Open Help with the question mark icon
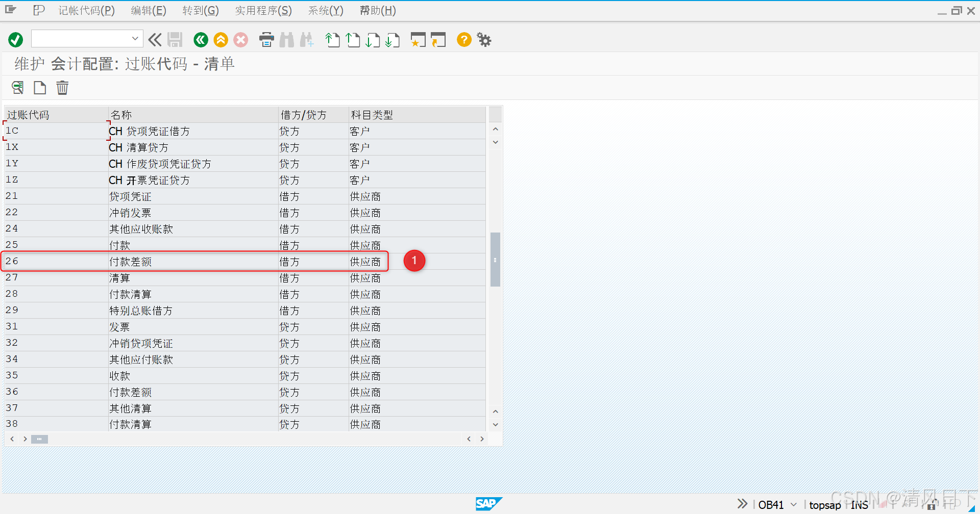 463,39
